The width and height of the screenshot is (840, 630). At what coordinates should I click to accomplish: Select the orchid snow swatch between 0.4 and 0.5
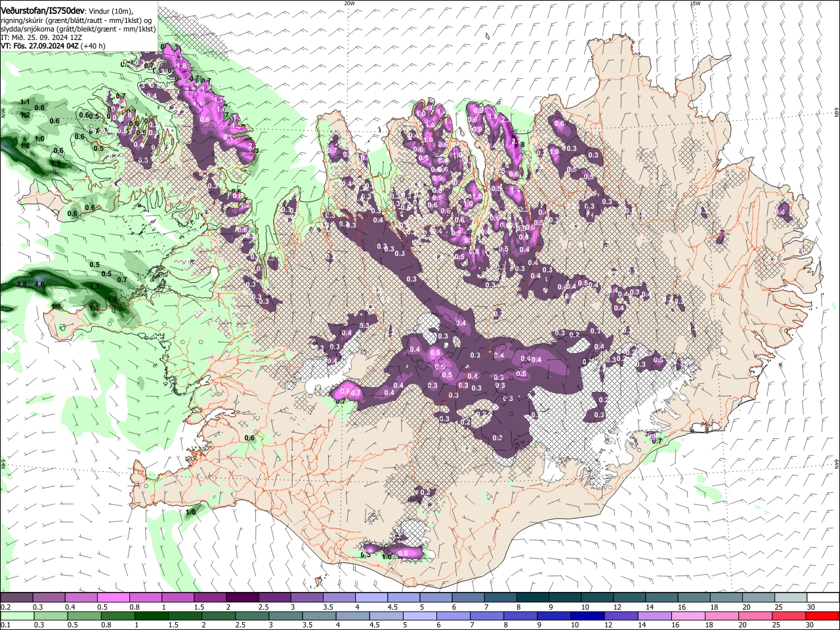coord(80,598)
